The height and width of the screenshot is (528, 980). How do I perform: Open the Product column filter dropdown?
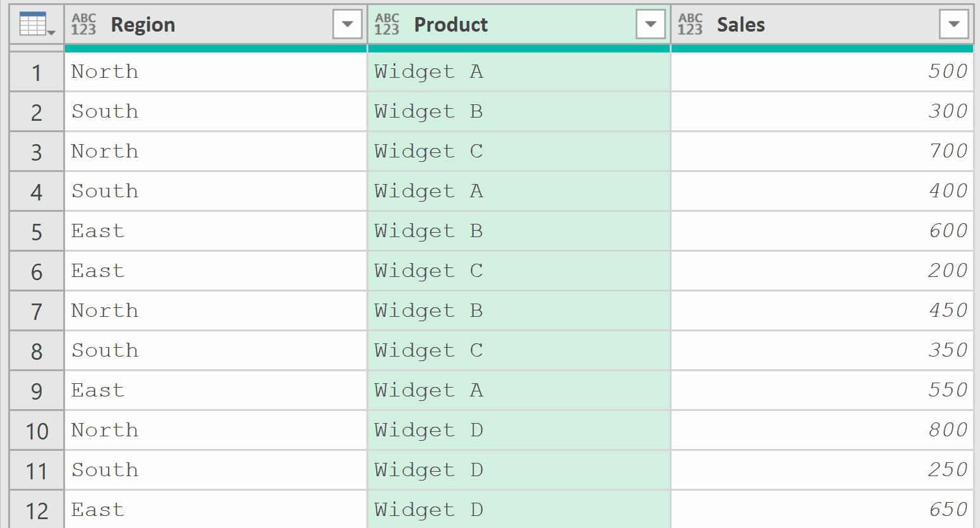[x=650, y=23]
